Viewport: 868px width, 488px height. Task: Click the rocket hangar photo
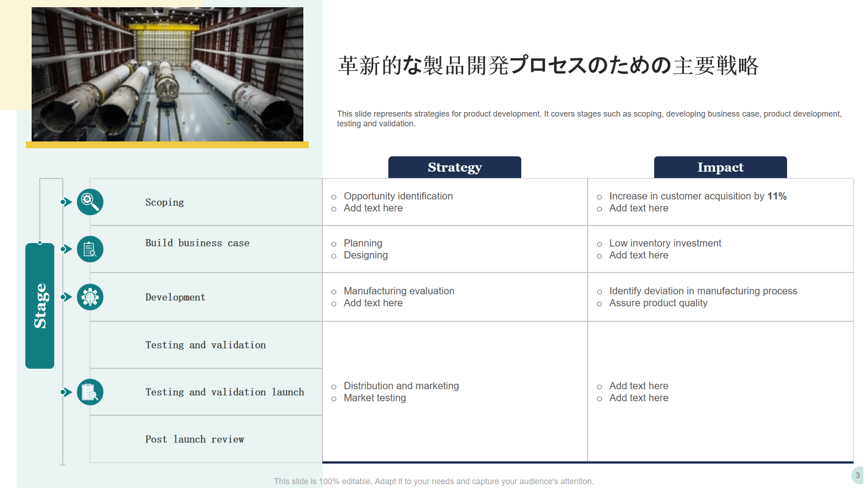click(167, 74)
